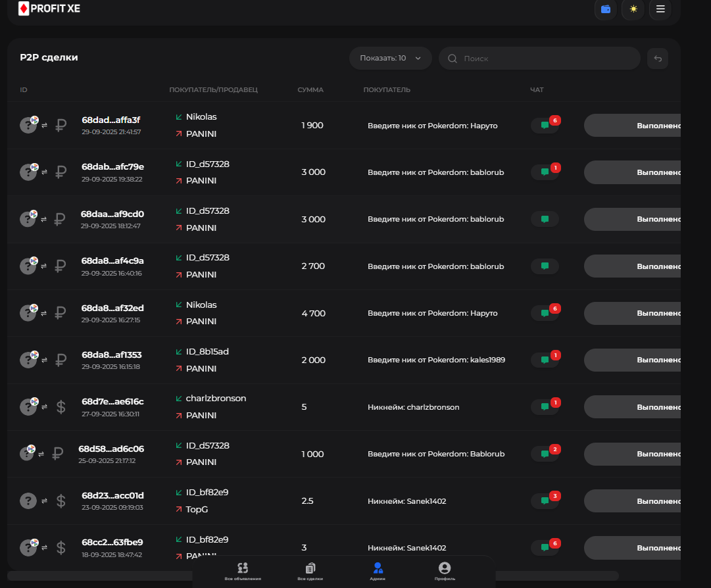
Task: Toggle light theme with sun icon
Action: coord(633,9)
